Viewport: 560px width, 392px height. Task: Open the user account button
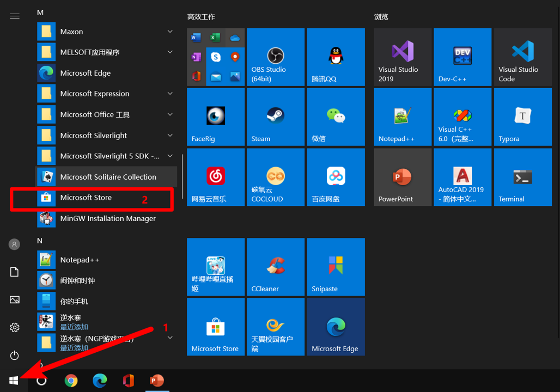[14, 244]
